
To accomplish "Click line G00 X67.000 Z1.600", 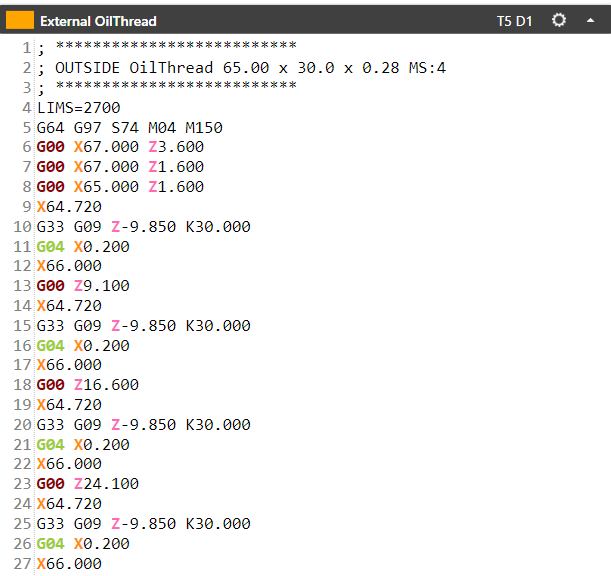I will tap(120, 167).
